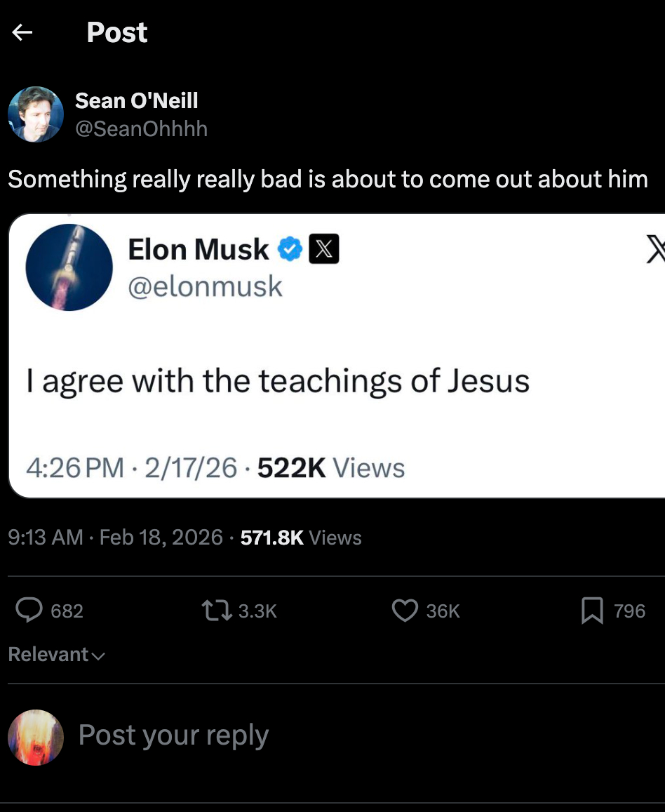The image size is (665, 812).
Task: Open quoted tweet text about teachings of Jesus
Action: tap(278, 380)
